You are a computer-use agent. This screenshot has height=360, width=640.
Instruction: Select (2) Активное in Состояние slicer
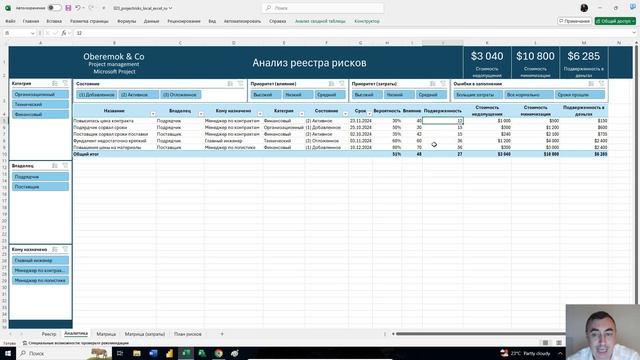tap(138, 95)
